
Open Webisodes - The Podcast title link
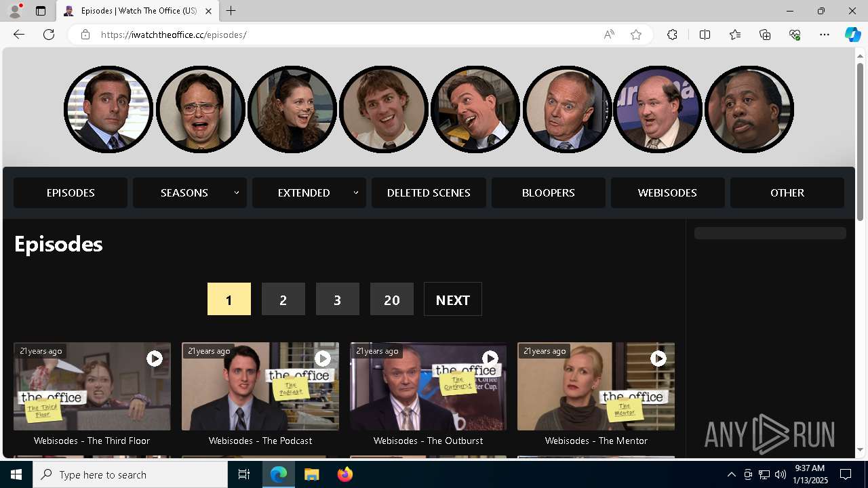[260, 441]
